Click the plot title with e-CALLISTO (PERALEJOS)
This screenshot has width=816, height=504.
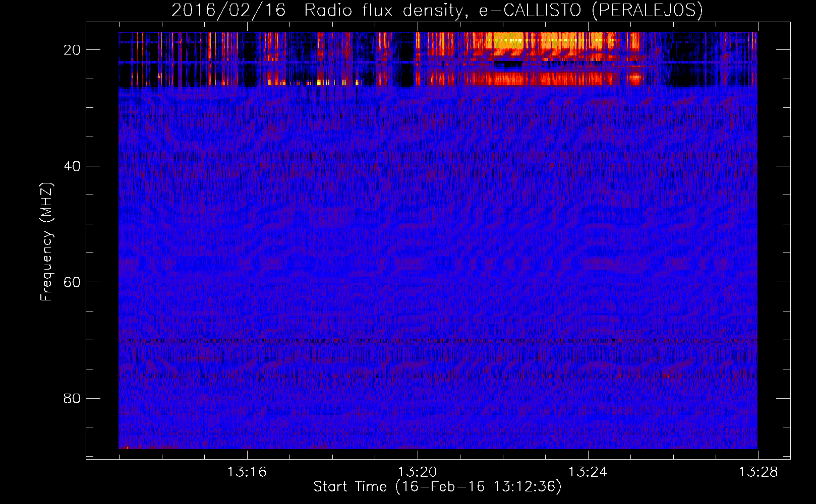pos(437,10)
